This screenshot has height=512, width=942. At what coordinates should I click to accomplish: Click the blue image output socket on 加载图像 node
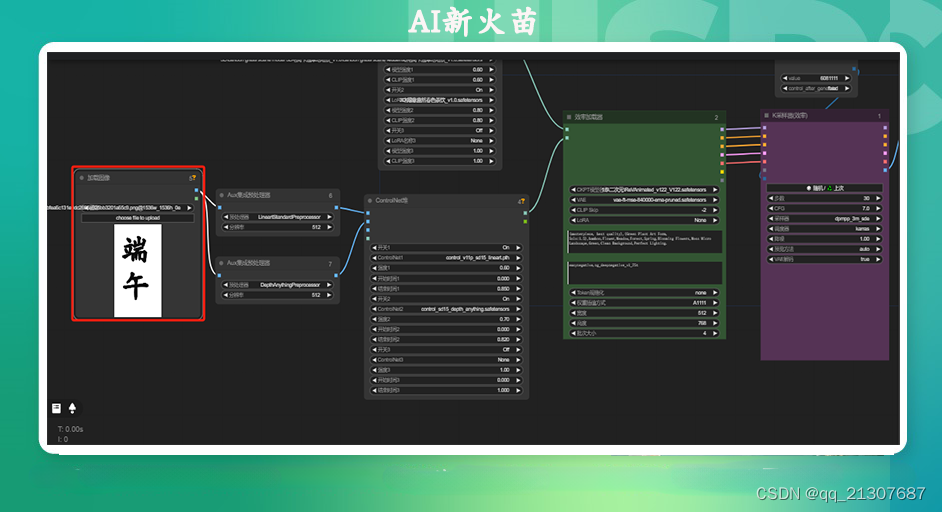196,190
